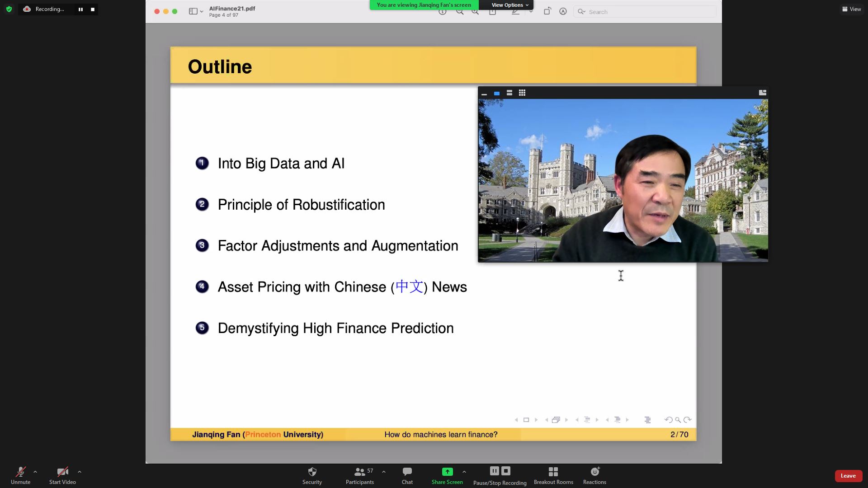Click the green screen-sharing notification banner
Viewport: 868px width, 488px height.
click(x=424, y=5)
